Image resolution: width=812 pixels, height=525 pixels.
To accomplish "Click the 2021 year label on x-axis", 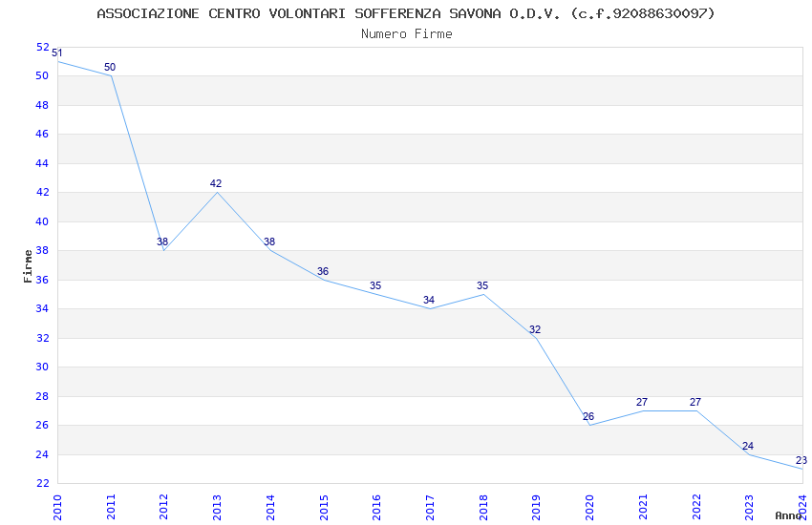I will pyautogui.click(x=643, y=508).
